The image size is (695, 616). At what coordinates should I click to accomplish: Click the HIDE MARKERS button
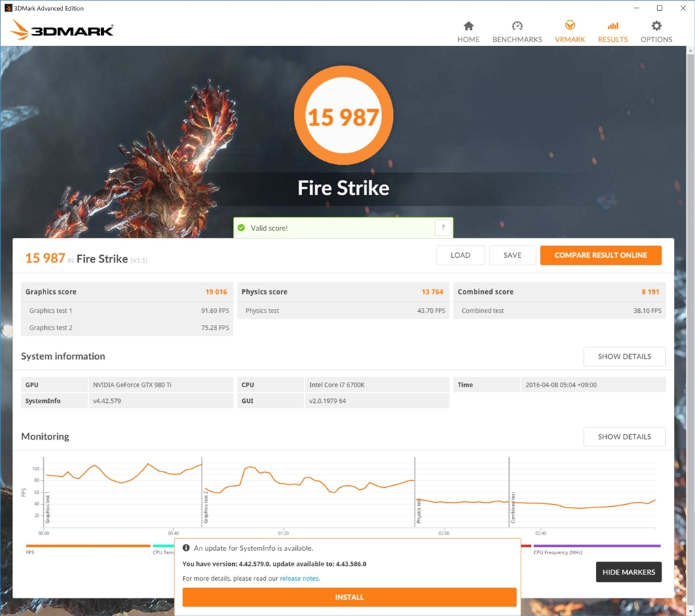628,572
